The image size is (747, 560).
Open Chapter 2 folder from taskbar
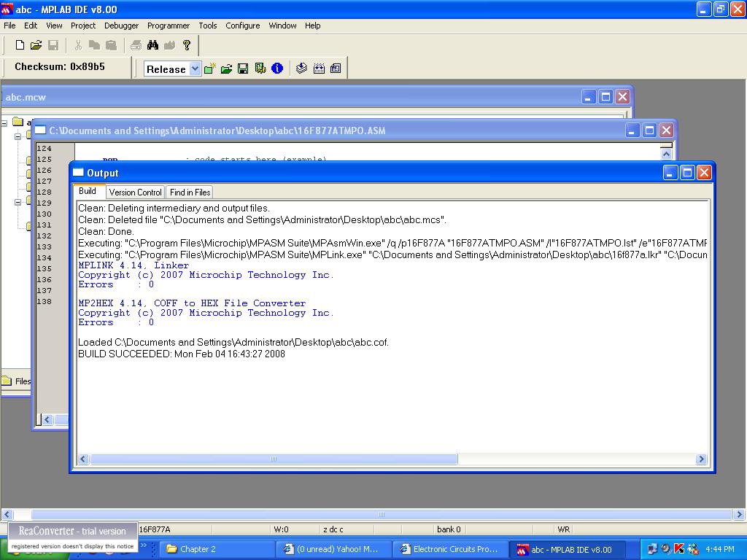click(x=217, y=549)
